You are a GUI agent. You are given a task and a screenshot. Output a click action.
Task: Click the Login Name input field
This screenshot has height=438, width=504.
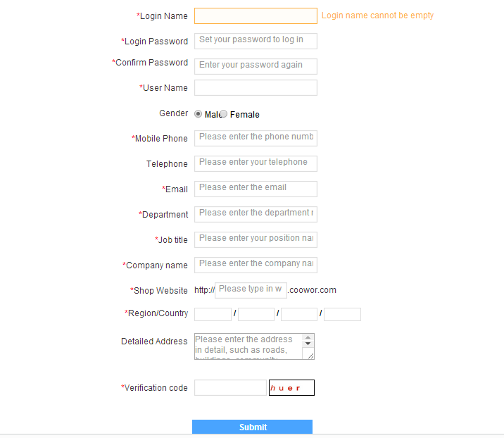pos(256,15)
